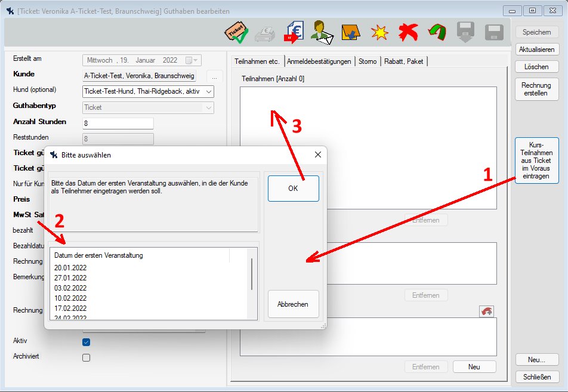Select date 27.01.2022 in the list
This screenshot has height=392, width=568.
(x=70, y=278)
